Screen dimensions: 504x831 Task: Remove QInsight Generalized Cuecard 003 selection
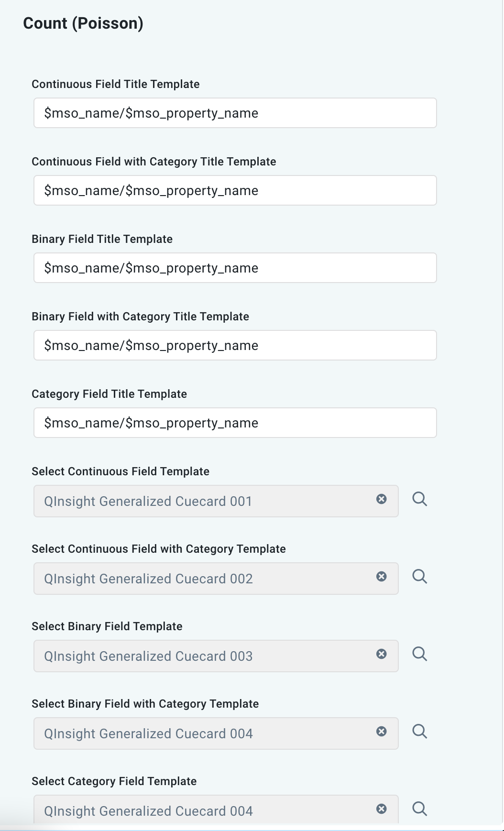point(381,654)
